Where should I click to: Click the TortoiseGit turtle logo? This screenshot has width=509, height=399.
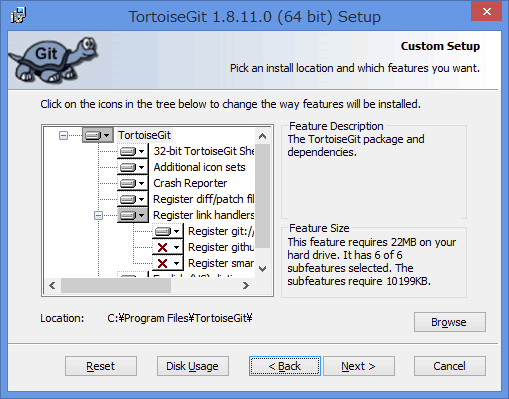pyautogui.click(x=53, y=60)
